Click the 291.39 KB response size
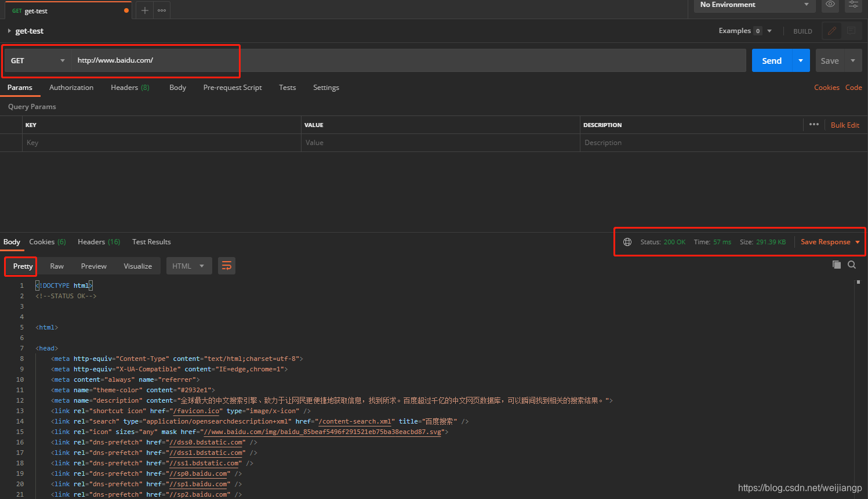The width and height of the screenshot is (868, 499). (771, 242)
